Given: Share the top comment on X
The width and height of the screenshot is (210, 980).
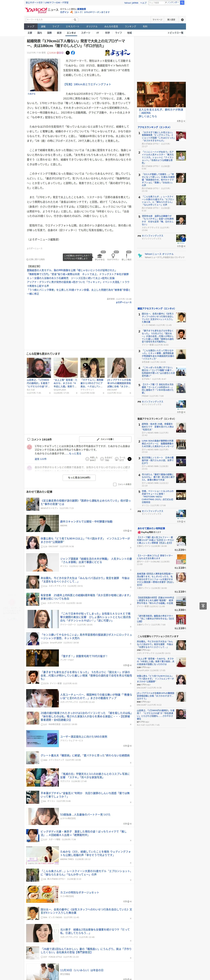Looking at the screenshot, I should click(130, 459).
